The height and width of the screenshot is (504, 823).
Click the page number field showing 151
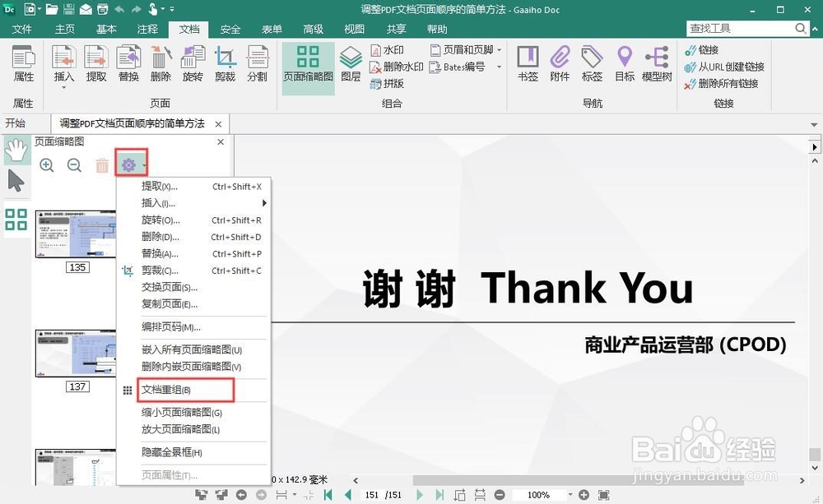coord(372,495)
